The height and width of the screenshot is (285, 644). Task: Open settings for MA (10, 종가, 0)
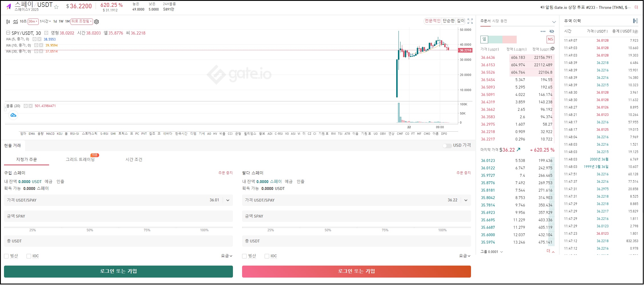pos(36,45)
